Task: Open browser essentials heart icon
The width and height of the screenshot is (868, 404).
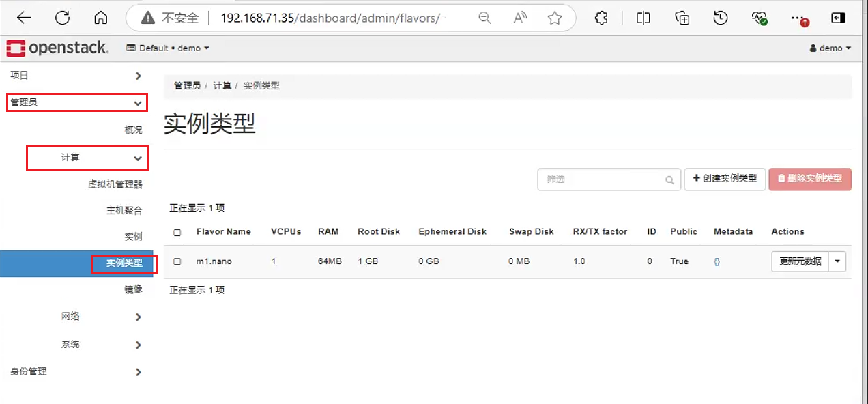Action: click(759, 18)
